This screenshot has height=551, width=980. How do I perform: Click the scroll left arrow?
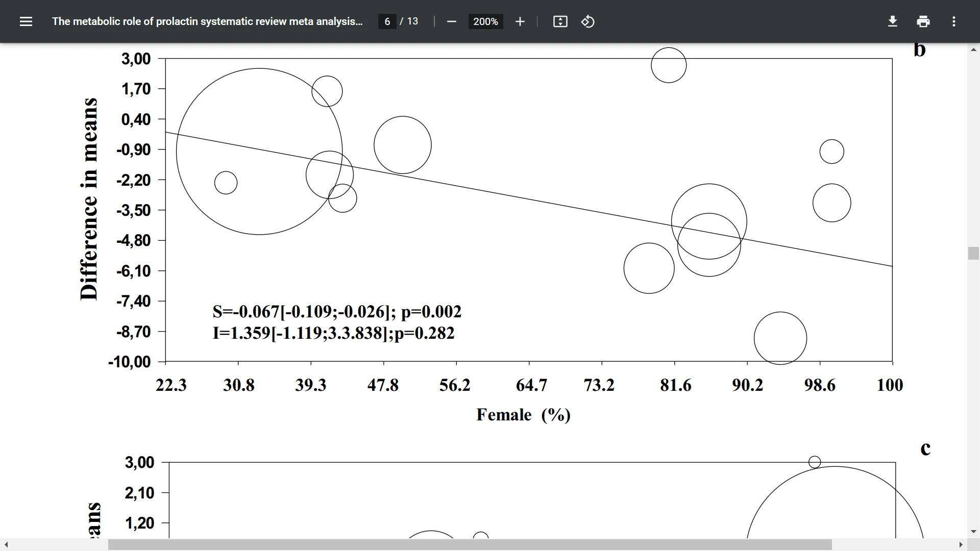click(6, 545)
